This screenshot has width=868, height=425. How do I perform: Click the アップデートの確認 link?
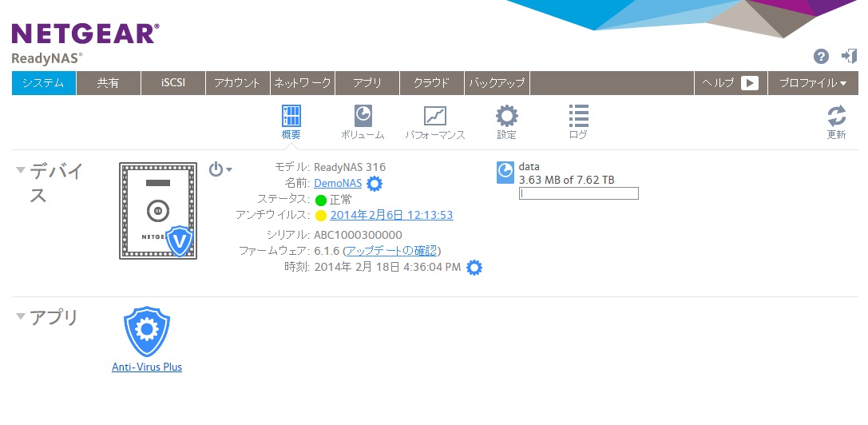point(392,251)
